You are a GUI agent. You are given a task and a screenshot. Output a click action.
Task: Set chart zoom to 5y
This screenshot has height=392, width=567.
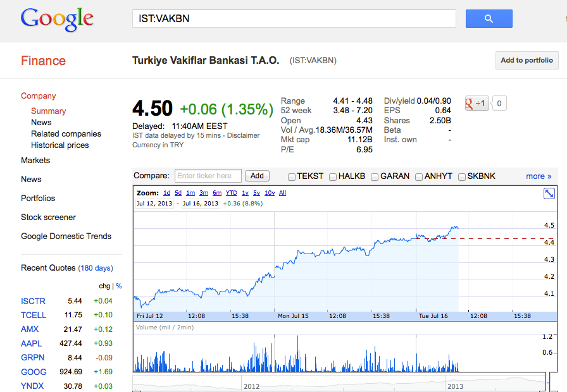click(256, 193)
